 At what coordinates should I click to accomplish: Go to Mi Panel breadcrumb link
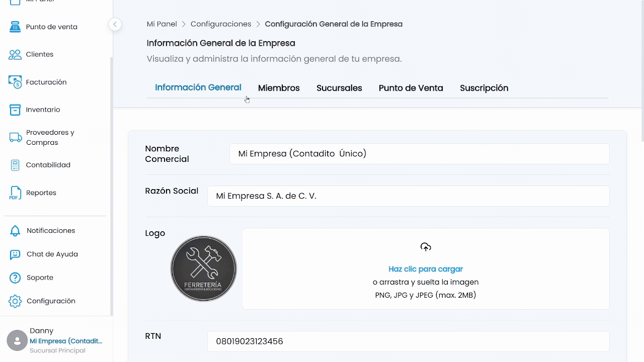[x=162, y=24]
